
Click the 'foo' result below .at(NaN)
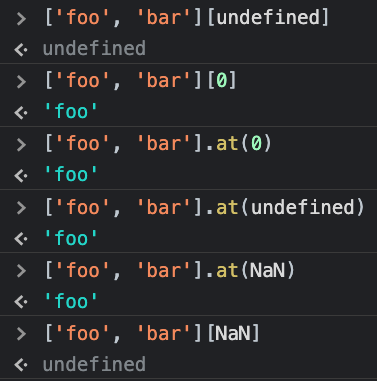pyautogui.click(x=71, y=301)
